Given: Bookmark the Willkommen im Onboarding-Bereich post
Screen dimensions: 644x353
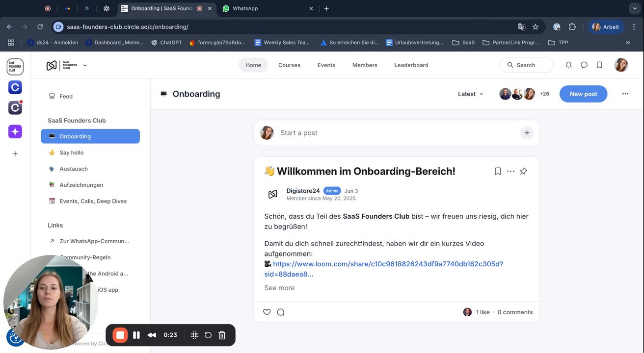Looking at the screenshot, I should tap(498, 171).
